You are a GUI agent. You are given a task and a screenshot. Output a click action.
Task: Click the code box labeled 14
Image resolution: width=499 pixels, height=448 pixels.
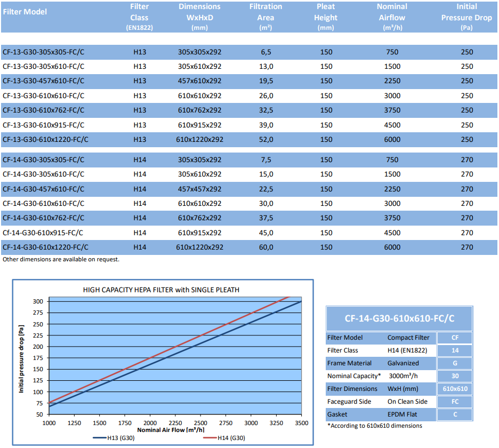[455, 350]
